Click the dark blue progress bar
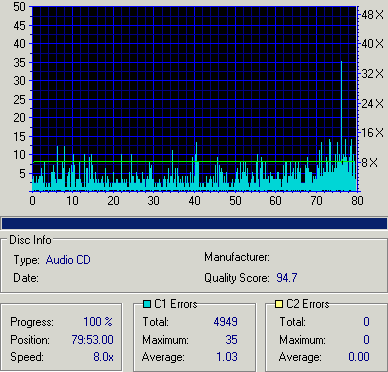The height and width of the screenshot is (372, 388). [194, 223]
